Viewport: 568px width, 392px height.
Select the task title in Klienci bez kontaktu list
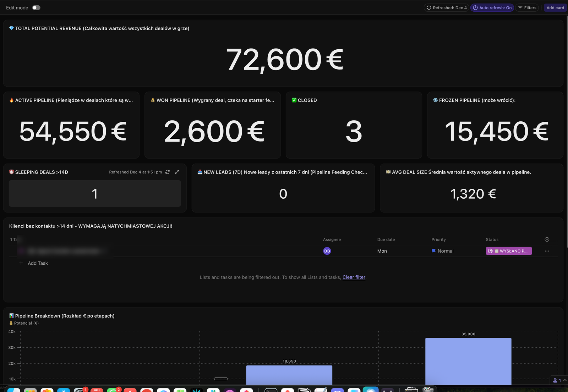click(63, 251)
